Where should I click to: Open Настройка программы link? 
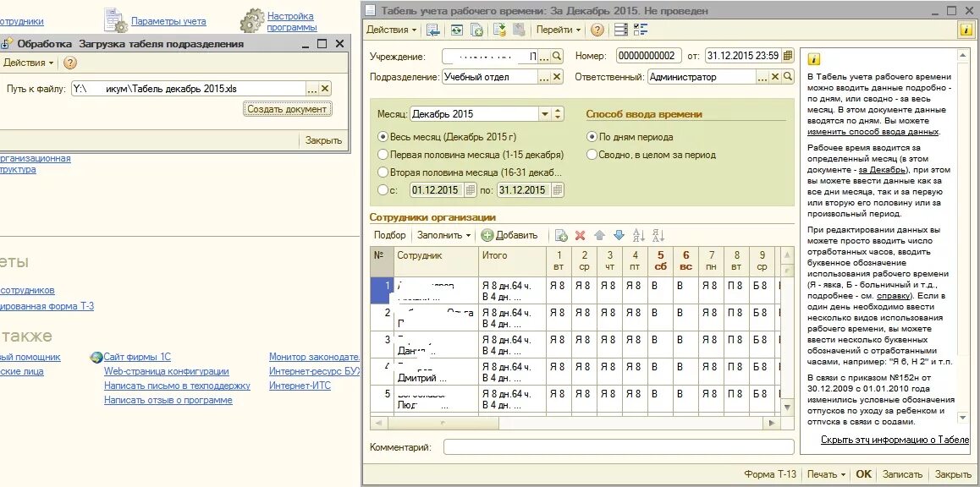[292, 21]
